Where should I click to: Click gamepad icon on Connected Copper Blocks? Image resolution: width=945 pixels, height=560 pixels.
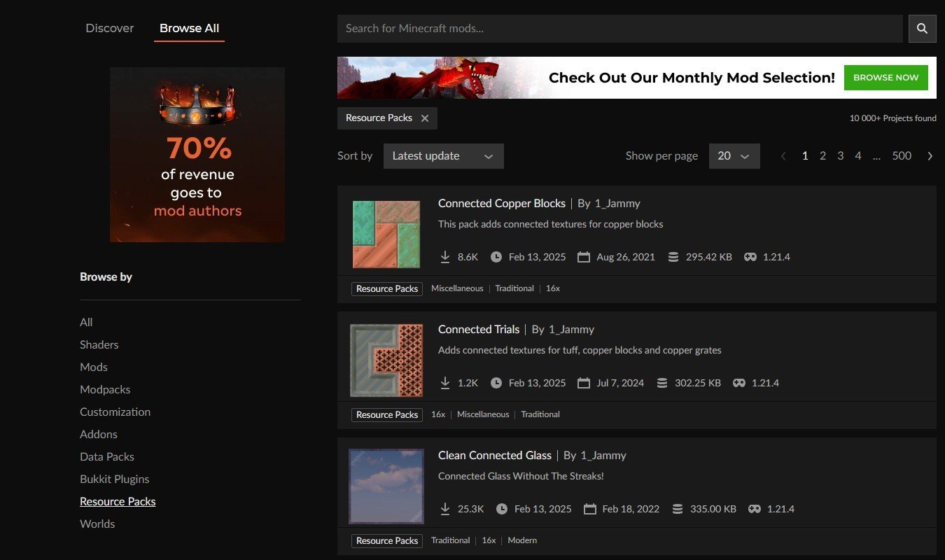pyautogui.click(x=750, y=257)
